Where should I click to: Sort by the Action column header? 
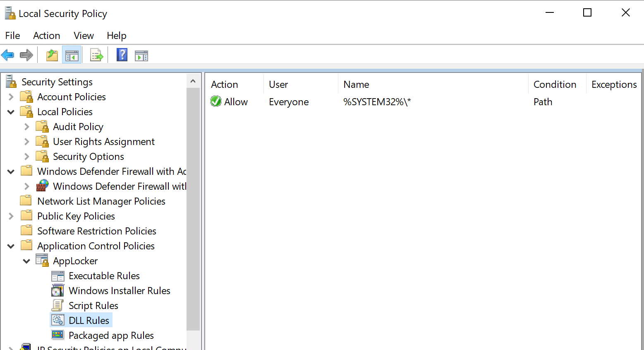[x=235, y=84]
